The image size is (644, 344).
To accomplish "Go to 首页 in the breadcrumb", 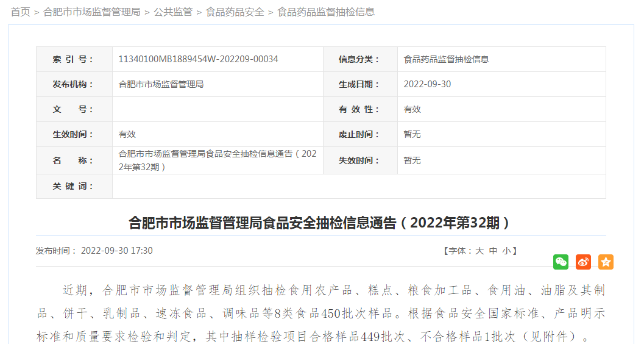I will pyautogui.click(x=20, y=12).
